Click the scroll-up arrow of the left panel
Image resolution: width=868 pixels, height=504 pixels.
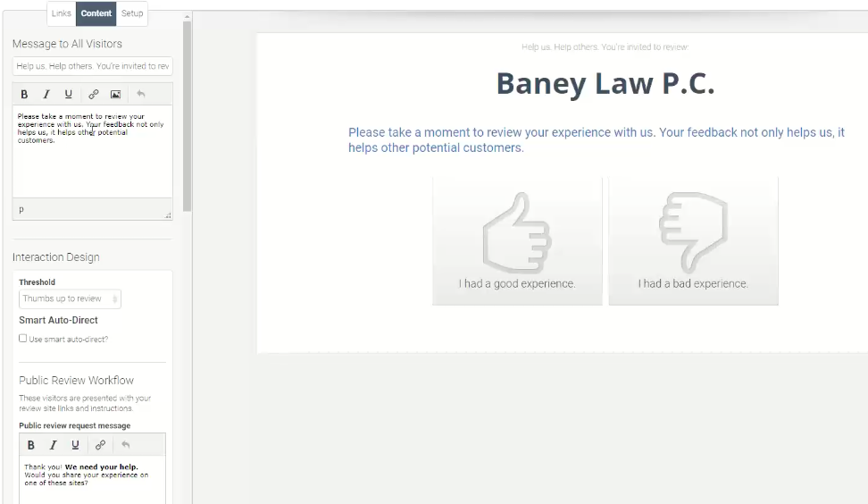188,17
